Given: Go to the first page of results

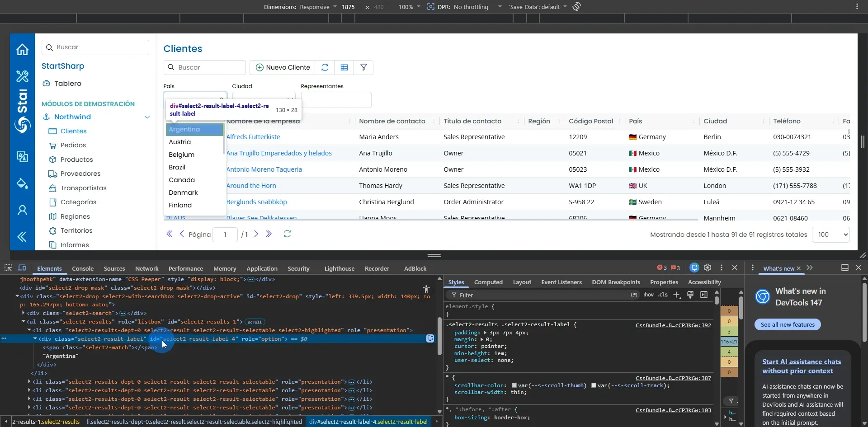Looking at the screenshot, I should (170, 234).
